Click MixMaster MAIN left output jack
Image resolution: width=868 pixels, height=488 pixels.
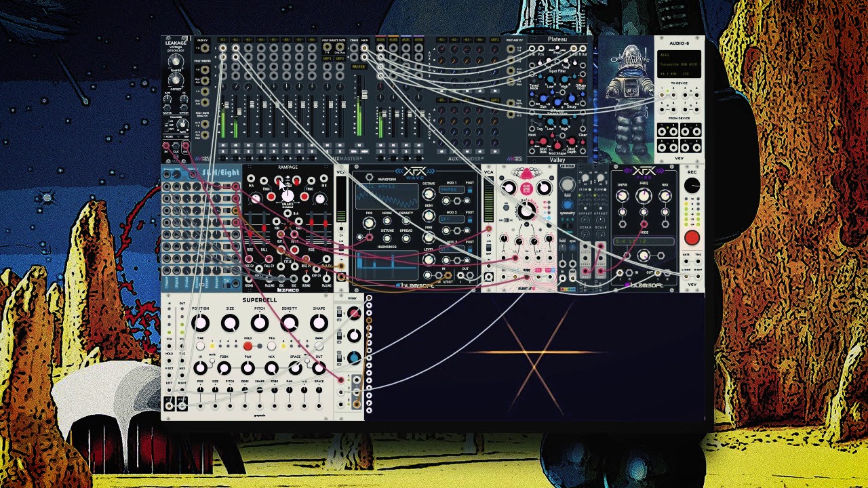pyautogui.click(x=365, y=47)
